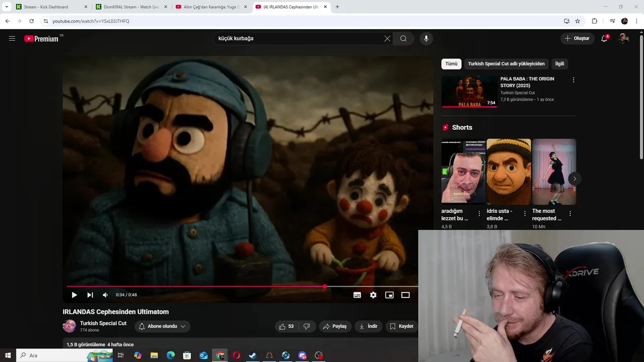
Task: Switch to Altın Çağ'dan Karanlığa tab
Action: coord(211,7)
